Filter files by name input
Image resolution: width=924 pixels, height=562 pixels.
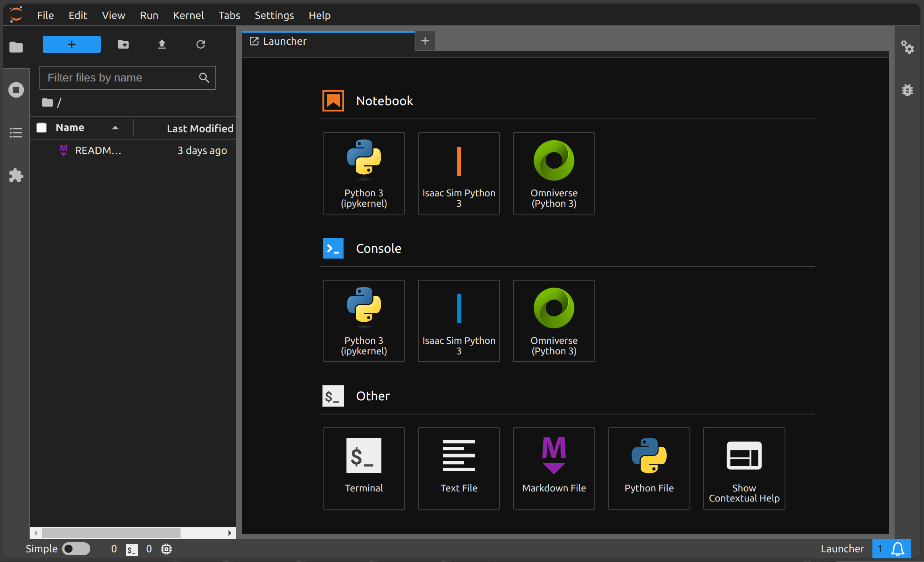click(x=127, y=78)
